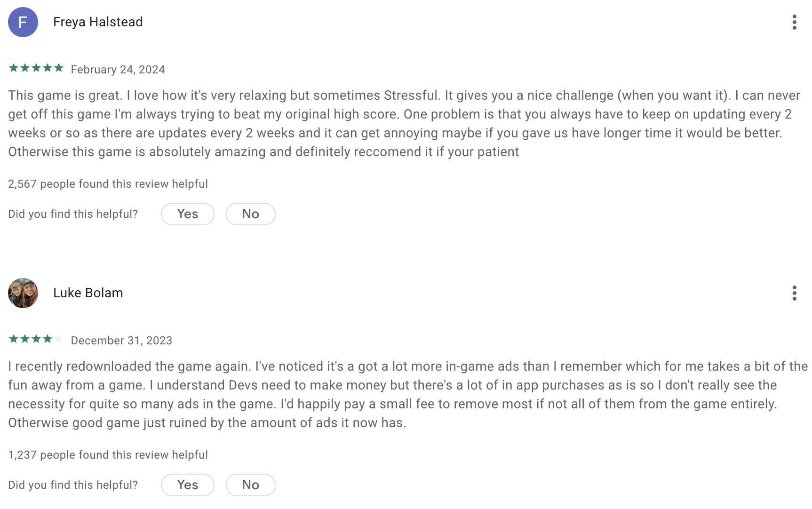The height and width of the screenshot is (509, 812).
Task: Click the December 31, 2023 review date
Action: [x=121, y=341]
